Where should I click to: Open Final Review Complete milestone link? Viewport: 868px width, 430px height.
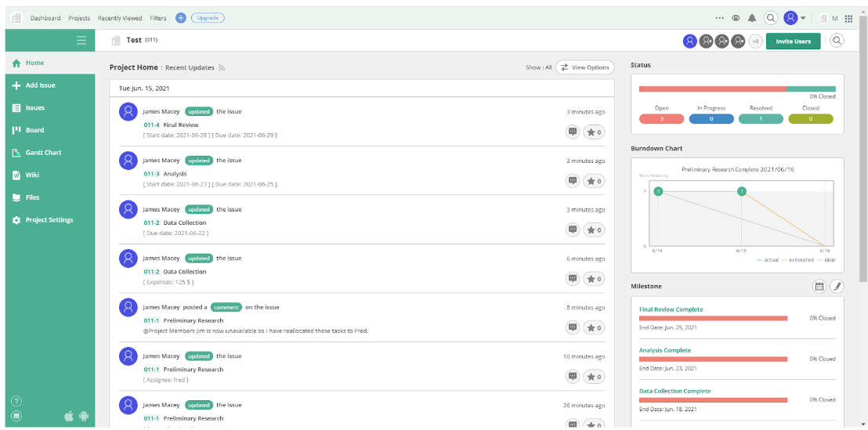click(x=671, y=309)
